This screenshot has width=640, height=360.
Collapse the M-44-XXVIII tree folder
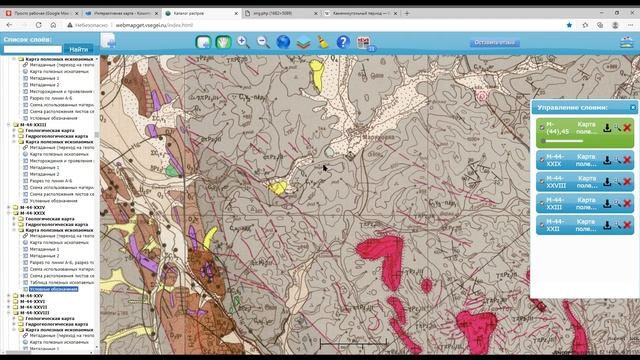pos(9,313)
